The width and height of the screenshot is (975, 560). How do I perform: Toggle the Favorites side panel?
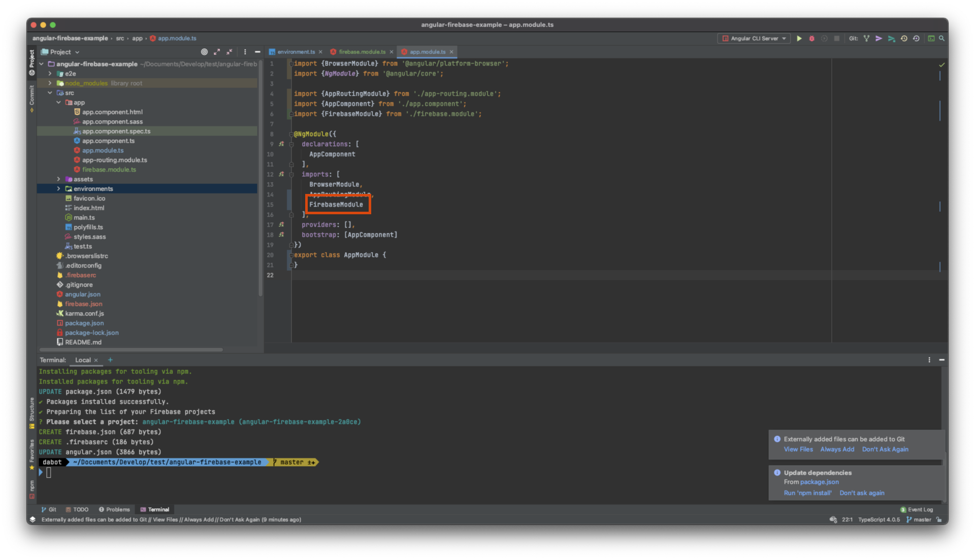(x=31, y=453)
